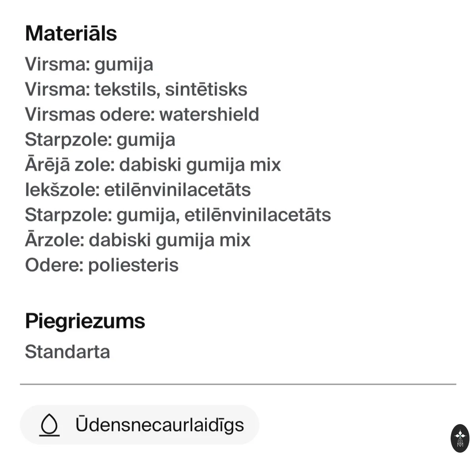Click the water drop icon
The width and height of the screenshot is (476, 459).
point(49,425)
